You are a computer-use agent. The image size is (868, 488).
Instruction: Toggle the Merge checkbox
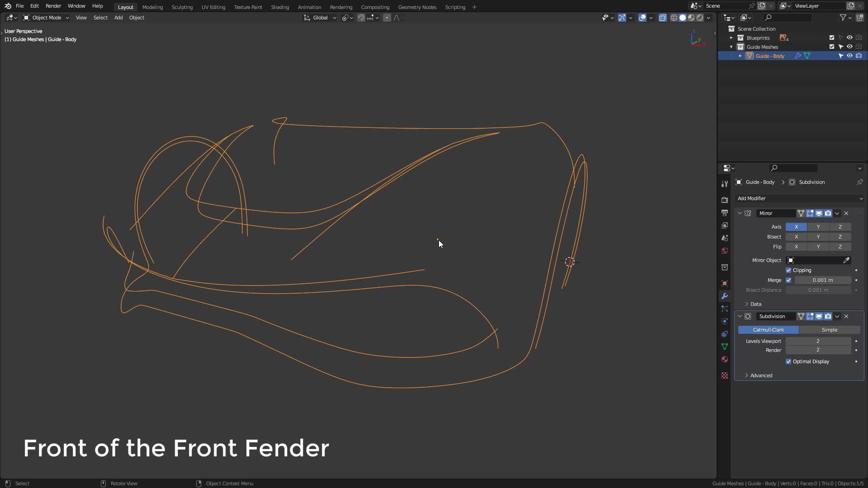click(x=788, y=280)
